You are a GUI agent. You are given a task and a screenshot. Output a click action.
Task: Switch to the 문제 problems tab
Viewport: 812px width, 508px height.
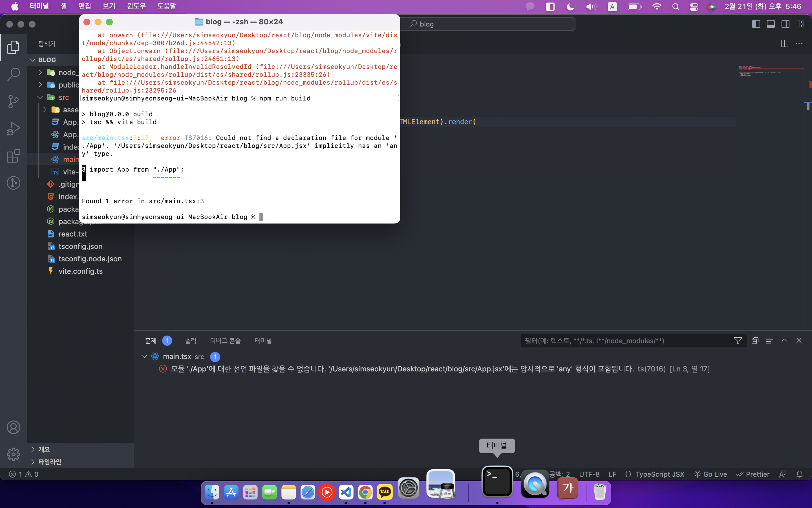tap(151, 341)
